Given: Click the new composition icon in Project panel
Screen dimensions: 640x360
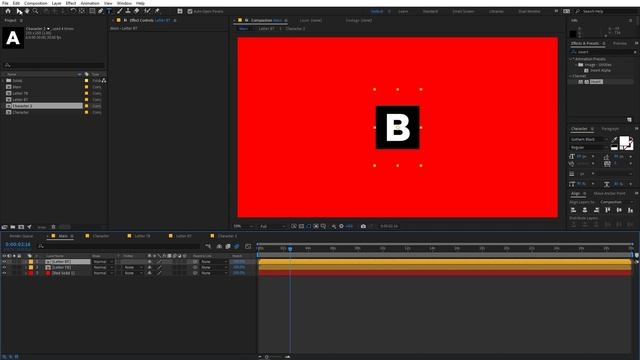Looking at the screenshot, I should [x=21, y=227].
